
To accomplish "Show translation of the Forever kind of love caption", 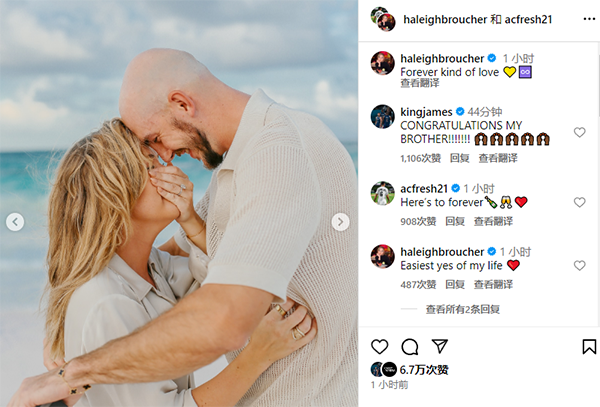I will click(x=419, y=83).
